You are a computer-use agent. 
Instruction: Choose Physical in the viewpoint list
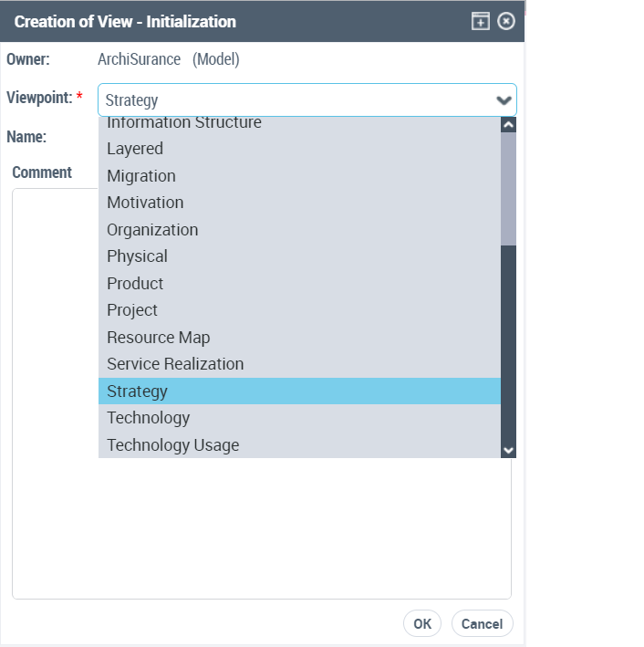137,256
